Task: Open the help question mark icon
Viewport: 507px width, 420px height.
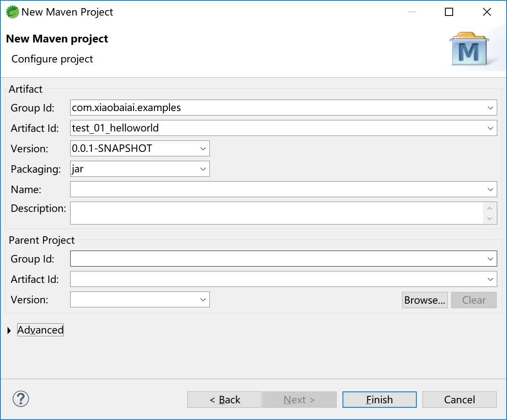Action: [x=21, y=399]
